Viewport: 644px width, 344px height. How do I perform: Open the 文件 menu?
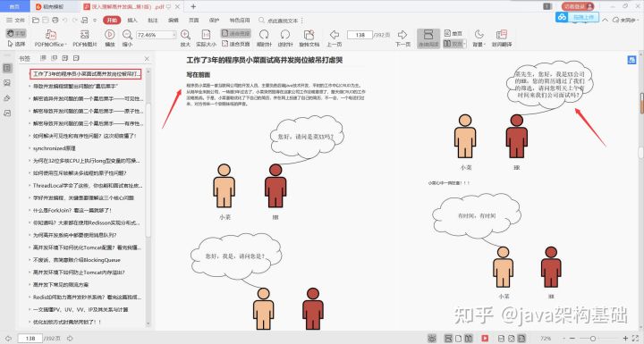click(15, 21)
